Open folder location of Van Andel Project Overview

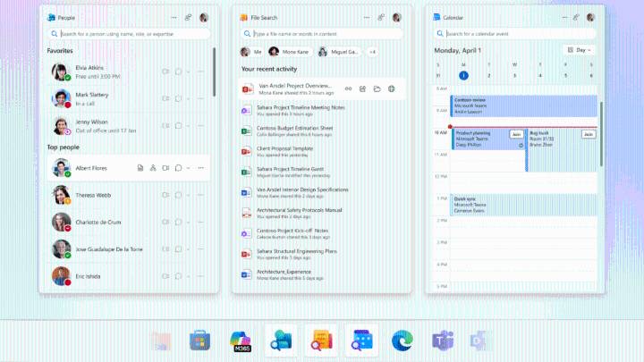point(377,88)
